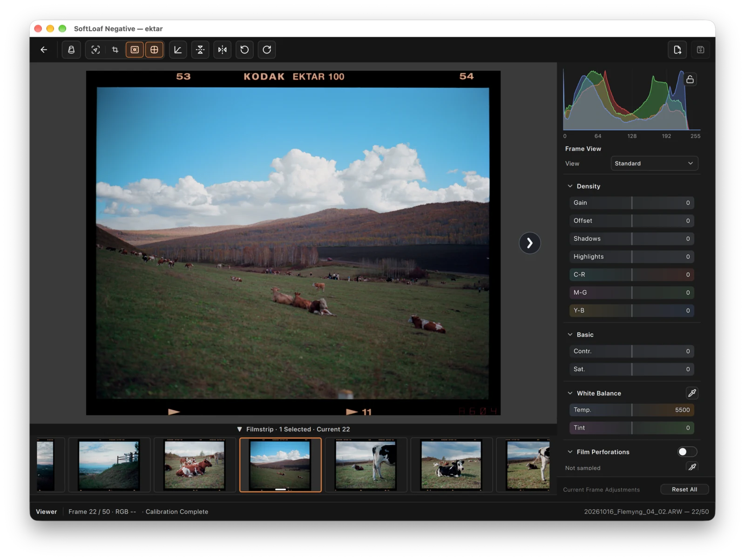Open the View Standard dropdown
The image size is (745, 560).
654,163
